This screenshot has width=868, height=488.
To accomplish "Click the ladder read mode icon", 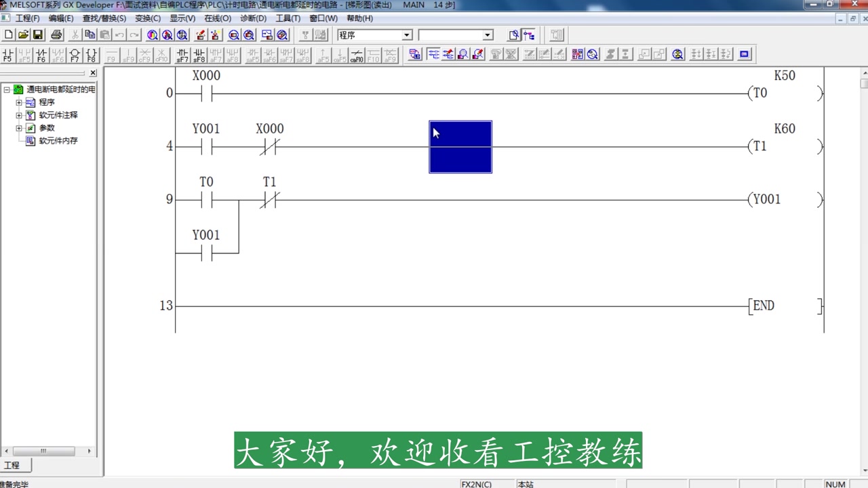I will 433,54.
